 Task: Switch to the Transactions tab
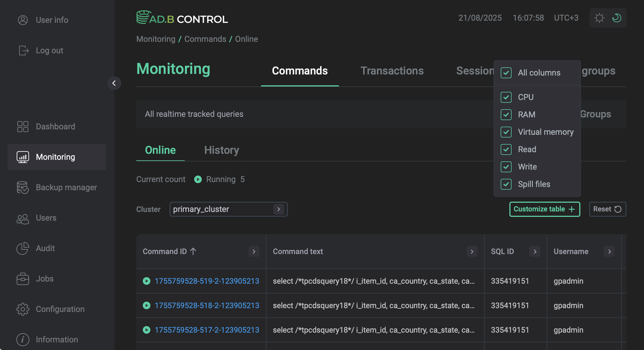[x=392, y=71]
